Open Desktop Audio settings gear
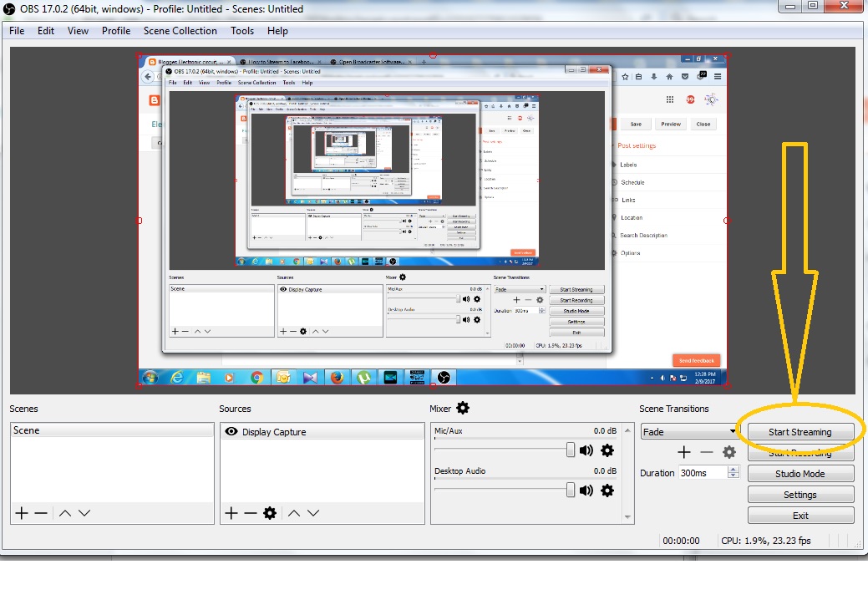868x605 pixels. pyautogui.click(x=607, y=491)
